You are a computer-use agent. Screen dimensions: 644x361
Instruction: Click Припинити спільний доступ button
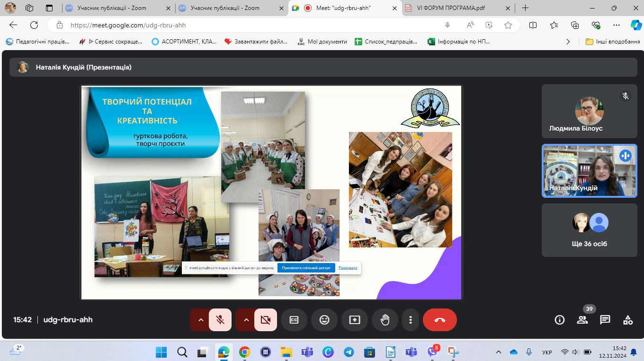click(x=306, y=268)
